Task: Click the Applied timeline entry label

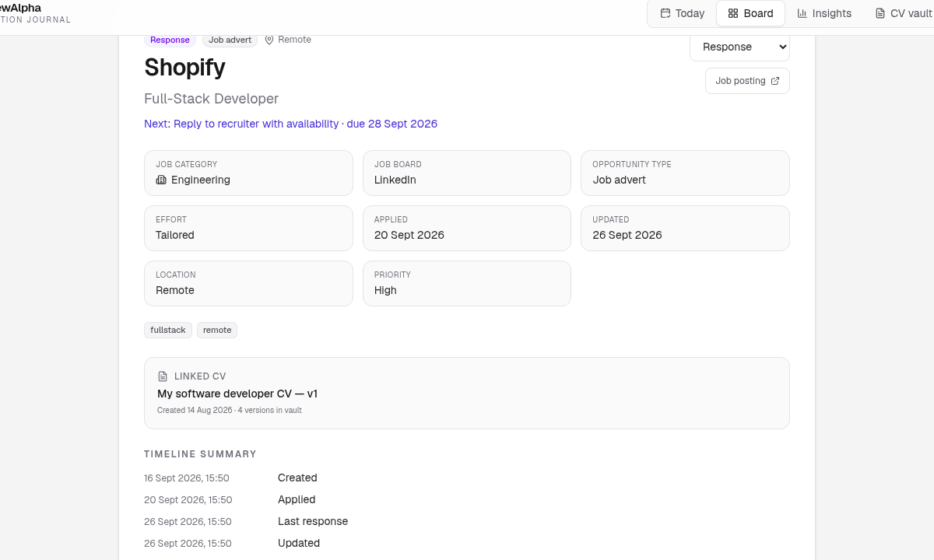Action: (x=297, y=499)
